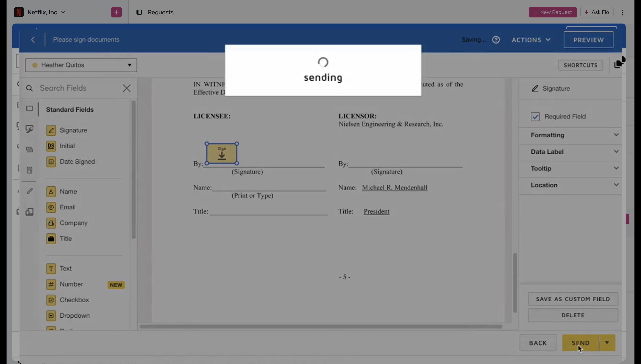Select the Title field
The width and height of the screenshot is (641, 364).
pos(59,239)
